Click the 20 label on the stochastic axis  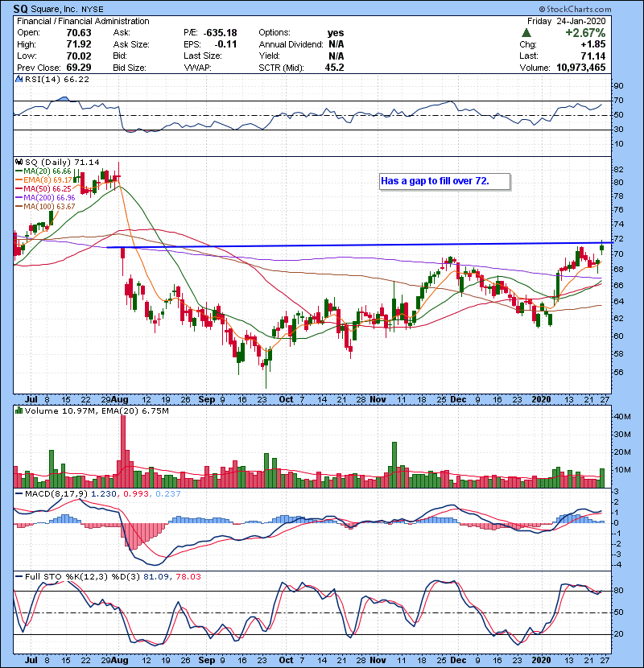click(618, 634)
